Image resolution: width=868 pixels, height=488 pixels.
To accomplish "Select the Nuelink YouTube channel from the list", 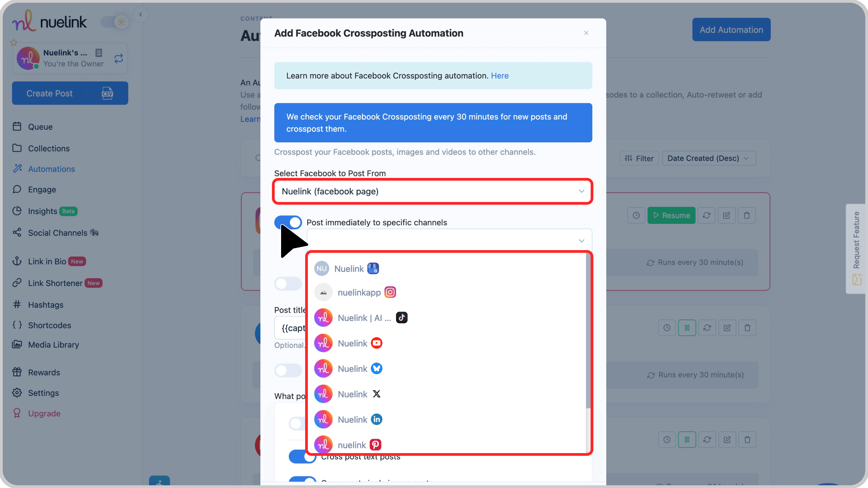I will [x=352, y=343].
